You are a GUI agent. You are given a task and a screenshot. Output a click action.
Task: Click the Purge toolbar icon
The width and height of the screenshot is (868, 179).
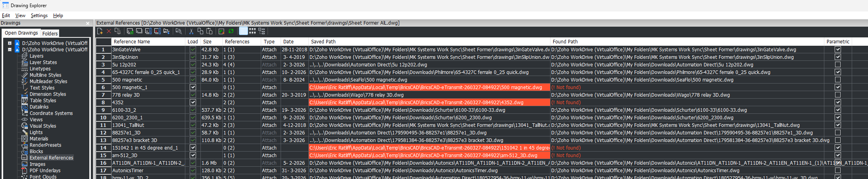[117, 31]
